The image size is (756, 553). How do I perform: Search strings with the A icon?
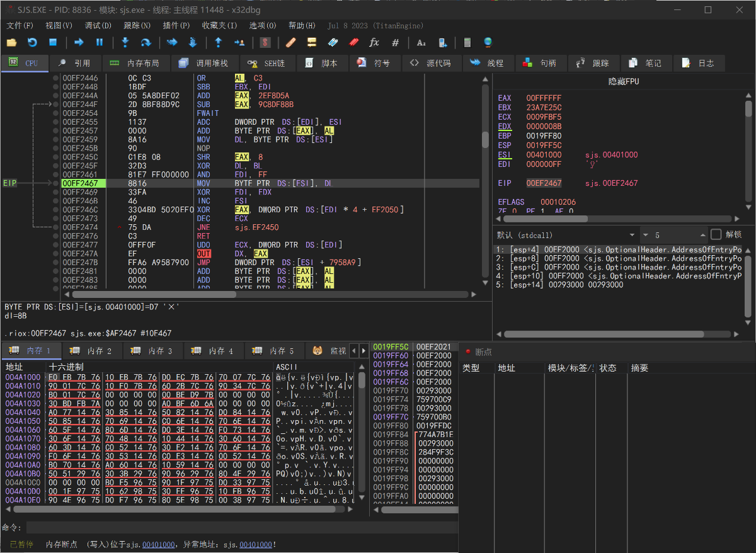421,42
